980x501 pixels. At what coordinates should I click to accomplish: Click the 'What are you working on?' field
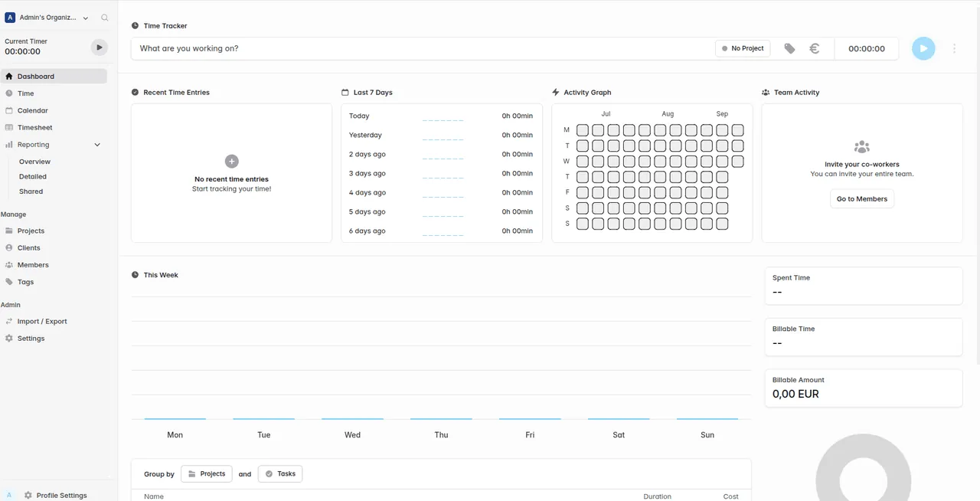click(x=423, y=48)
